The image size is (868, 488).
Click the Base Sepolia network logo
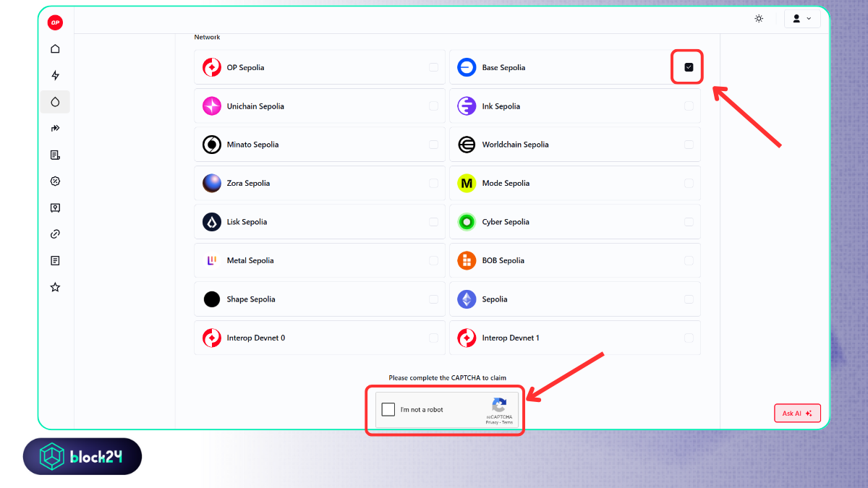[467, 67]
